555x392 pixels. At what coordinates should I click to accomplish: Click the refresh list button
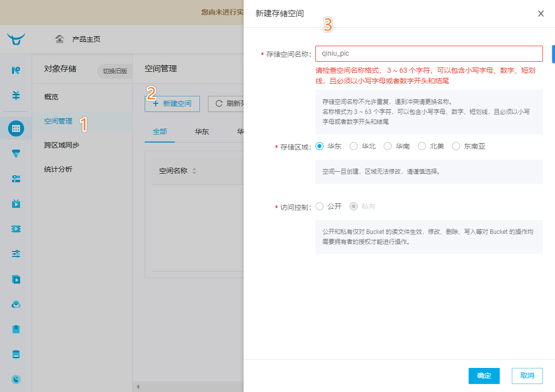tap(226, 104)
